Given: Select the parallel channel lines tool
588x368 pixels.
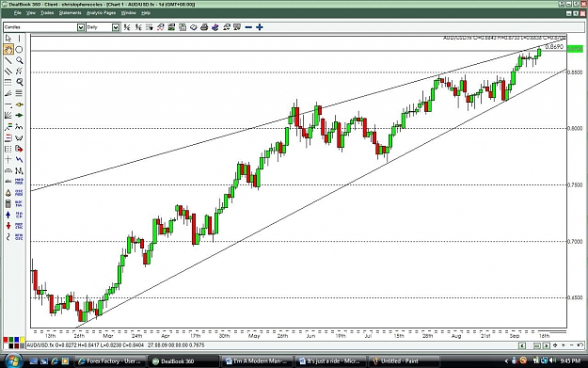Looking at the screenshot, I should point(8,71).
